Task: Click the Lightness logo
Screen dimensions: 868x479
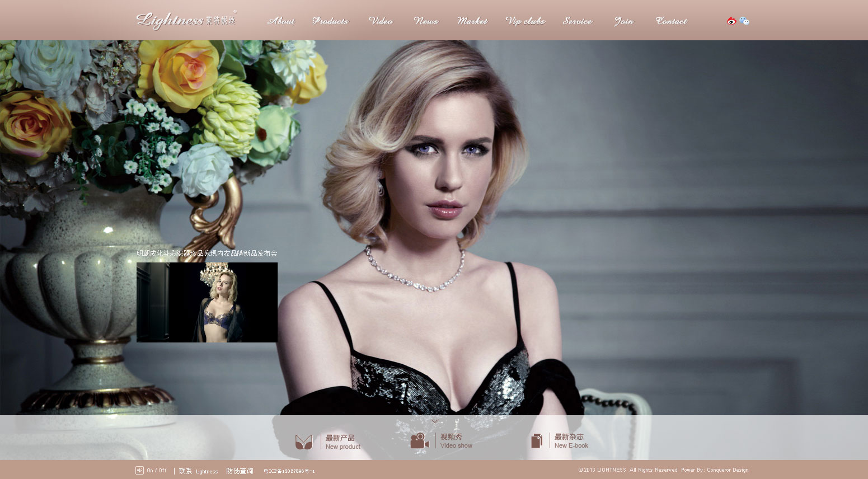Action: coord(186,20)
